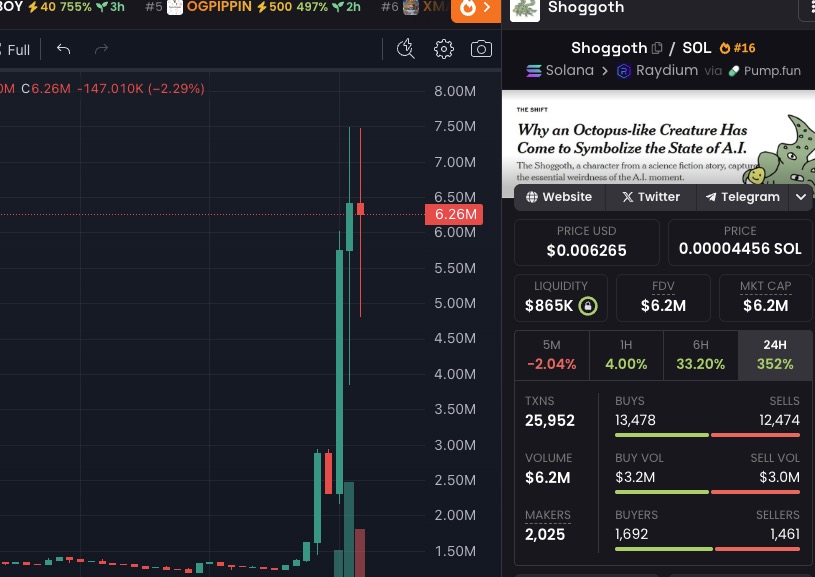Select the 6H timeframe tab
The width and height of the screenshot is (815, 577).
701,356
